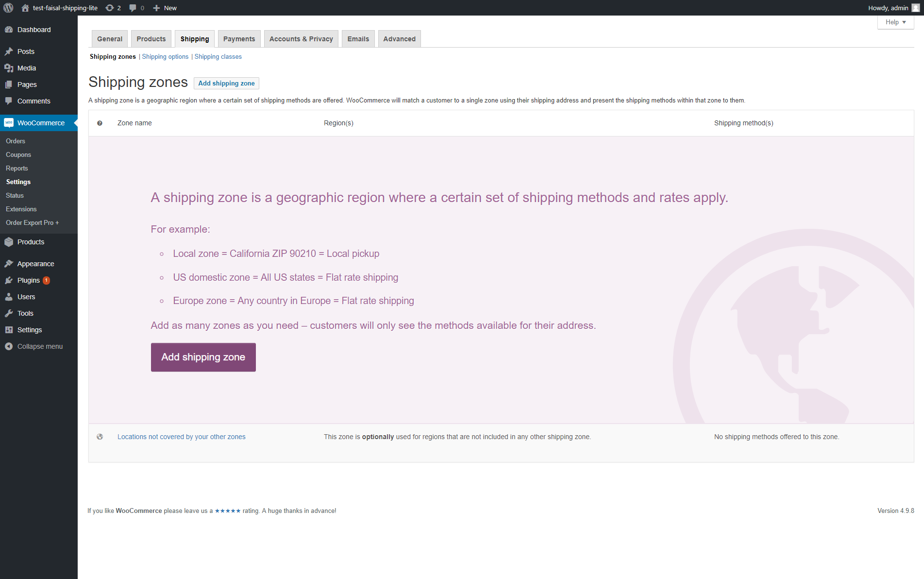This screenshot has width=924, height=579.
Task: Switch to the Products settings tab
Action: [x=151, y=39]
